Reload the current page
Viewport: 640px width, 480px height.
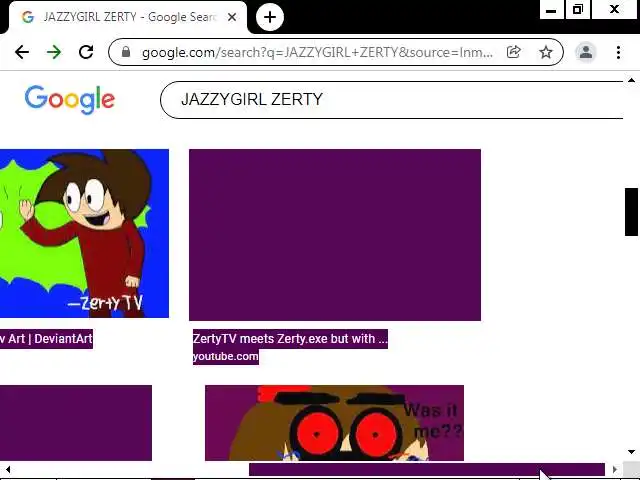tap(86, 52)
